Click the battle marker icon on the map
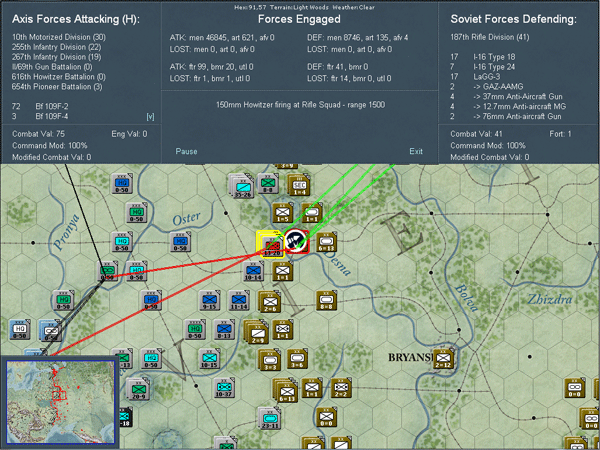 click(x=296, y=241)
